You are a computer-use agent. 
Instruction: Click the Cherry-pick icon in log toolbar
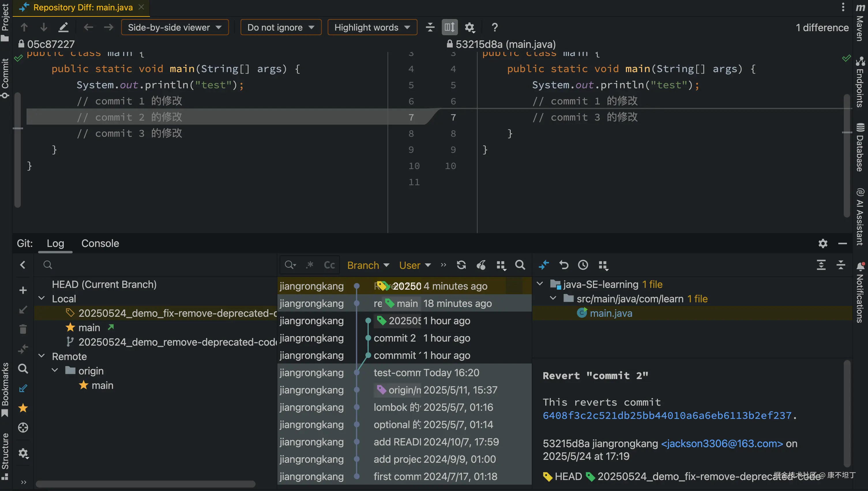[x=481, y=265]
